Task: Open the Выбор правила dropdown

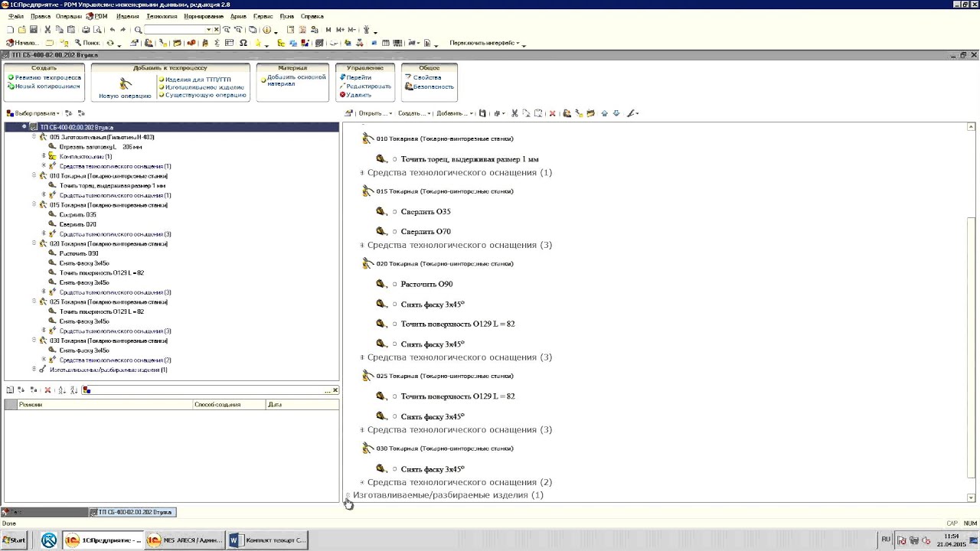Action: tap(31, 113)
